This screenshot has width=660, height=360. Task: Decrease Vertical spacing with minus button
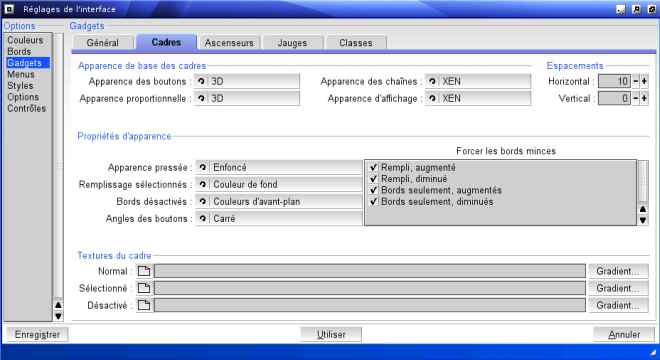(x=636, y=99)
